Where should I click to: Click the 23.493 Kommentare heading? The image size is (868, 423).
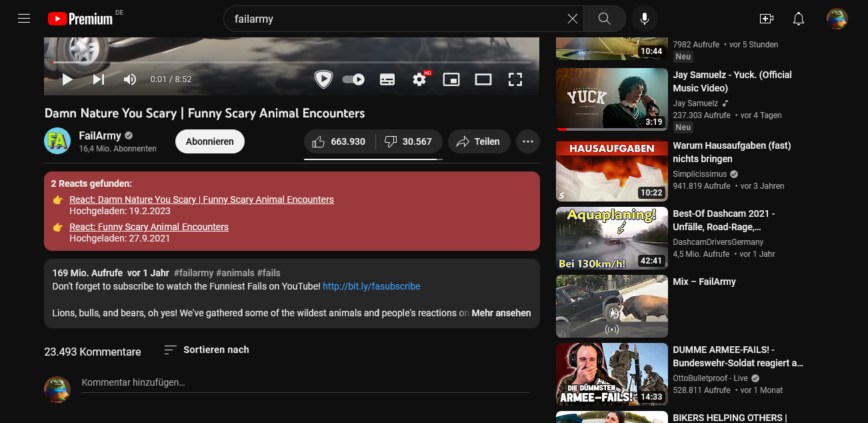(x=93, y=352)
